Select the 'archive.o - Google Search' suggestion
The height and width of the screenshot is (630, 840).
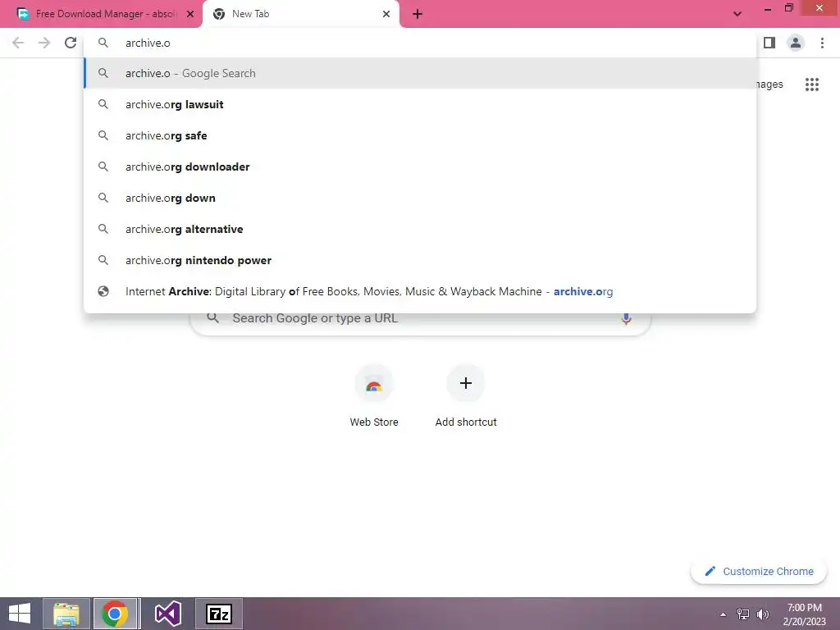coord(420,73)
